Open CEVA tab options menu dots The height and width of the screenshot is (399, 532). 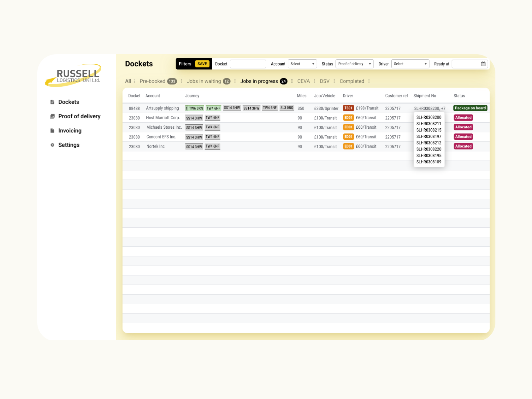click(315, 81)
